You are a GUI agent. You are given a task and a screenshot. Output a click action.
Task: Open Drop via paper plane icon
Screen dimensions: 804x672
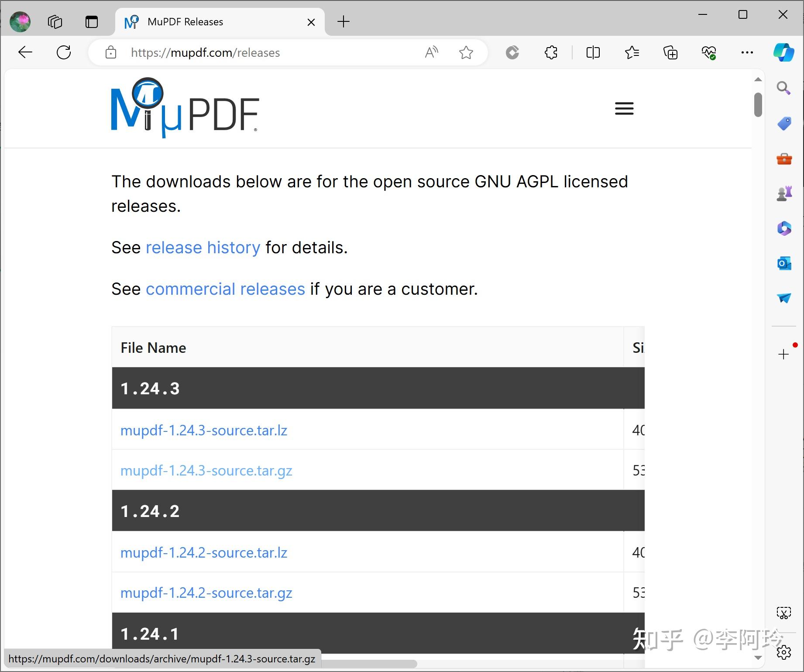(784, 299)
